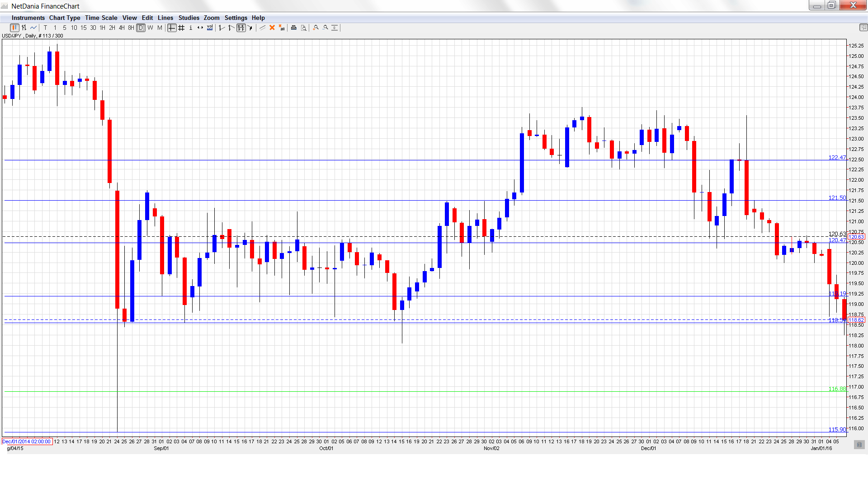Open the Time Scale menu
Image resolution: width=868 pixels, height=488 pixels.
(x=101, y=18)
